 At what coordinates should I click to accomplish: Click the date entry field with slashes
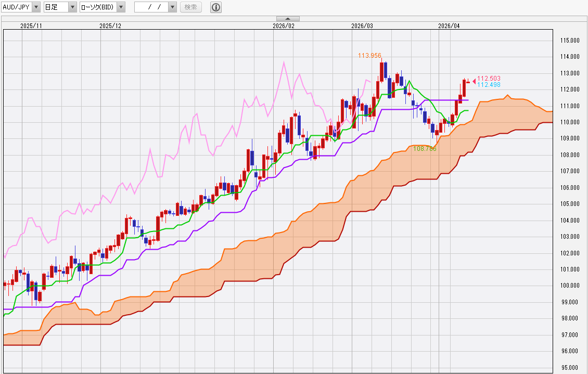[x=151, y=7]
